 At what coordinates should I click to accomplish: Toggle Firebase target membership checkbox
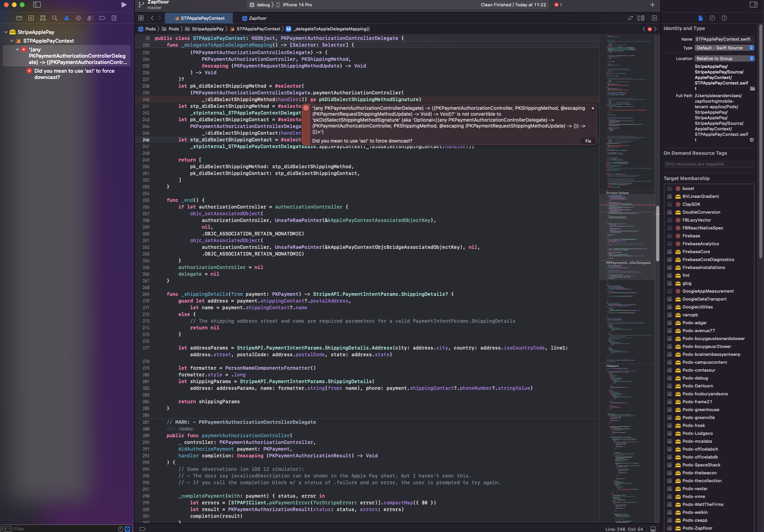[669, 236]
